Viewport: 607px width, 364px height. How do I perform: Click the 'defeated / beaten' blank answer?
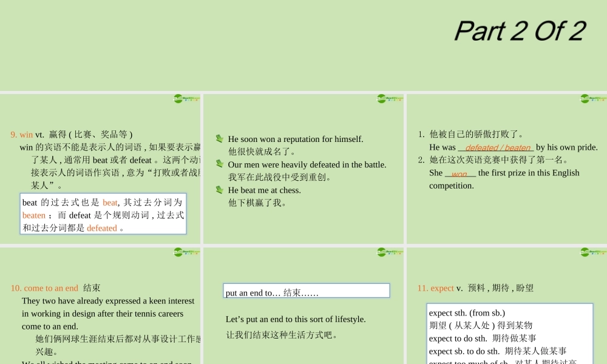pos(497,148)
